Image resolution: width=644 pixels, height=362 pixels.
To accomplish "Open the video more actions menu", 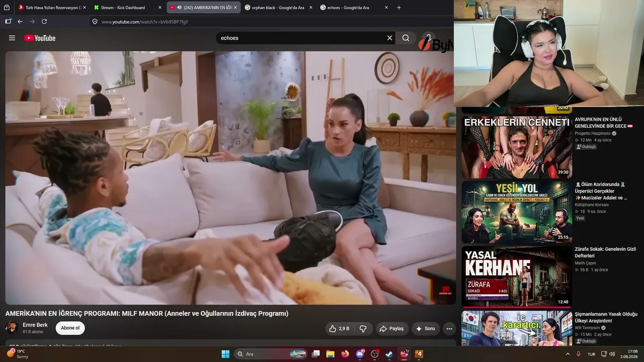I will 449,328.
